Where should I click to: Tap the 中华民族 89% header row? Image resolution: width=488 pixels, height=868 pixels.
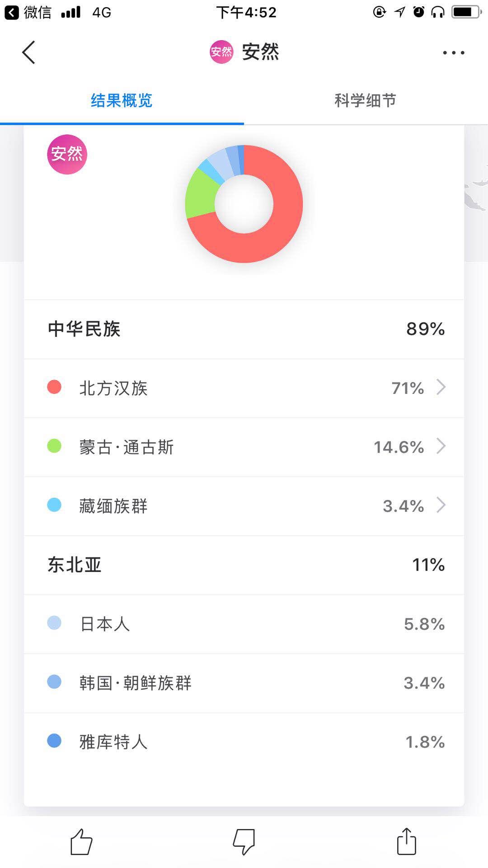(x=244, y=329)
